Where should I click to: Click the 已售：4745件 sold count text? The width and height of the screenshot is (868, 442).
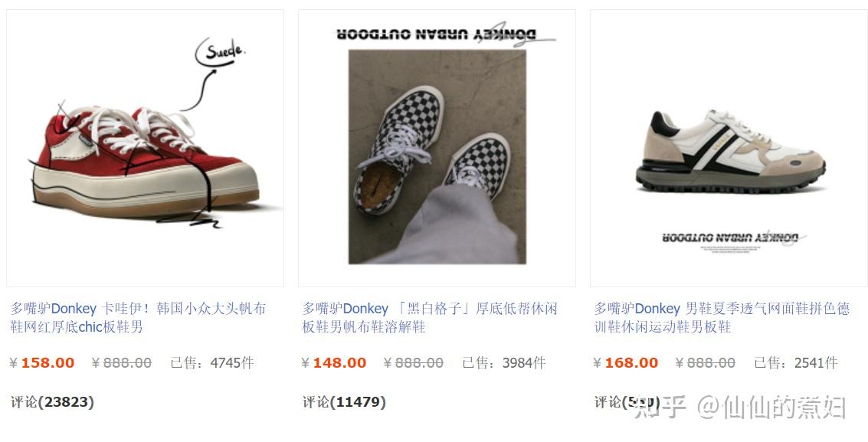[212, 363]
